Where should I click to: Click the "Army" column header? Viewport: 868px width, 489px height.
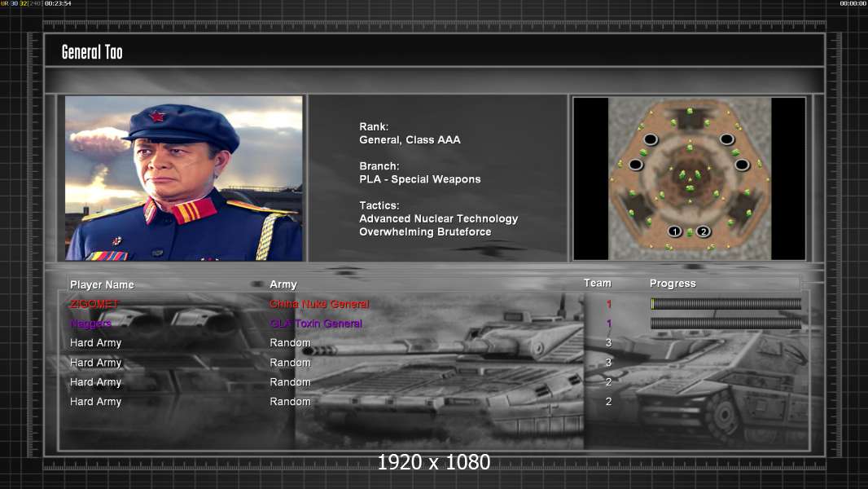coord(283,284)
